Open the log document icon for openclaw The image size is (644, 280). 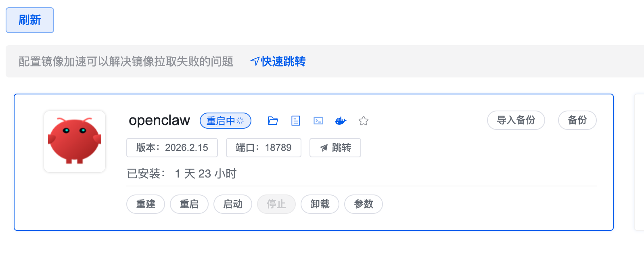pyautogui.click(x=296, y=121)
